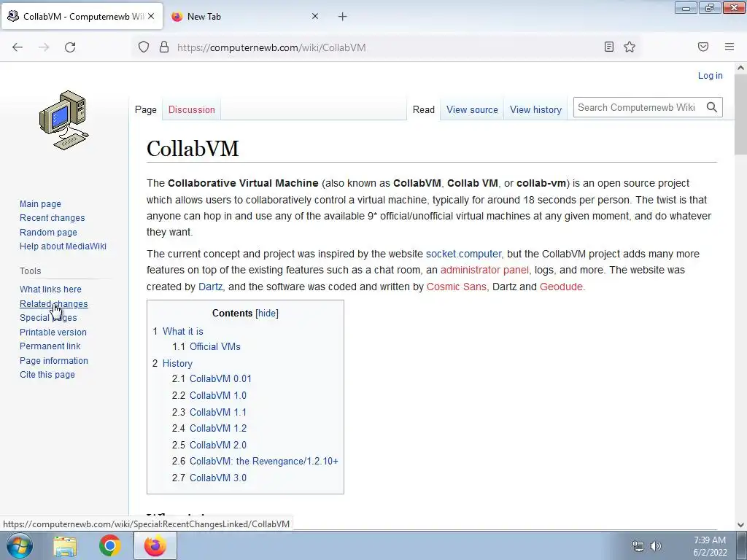Open the administrator panel red link
747x560 pixels.
coord(484,270)
